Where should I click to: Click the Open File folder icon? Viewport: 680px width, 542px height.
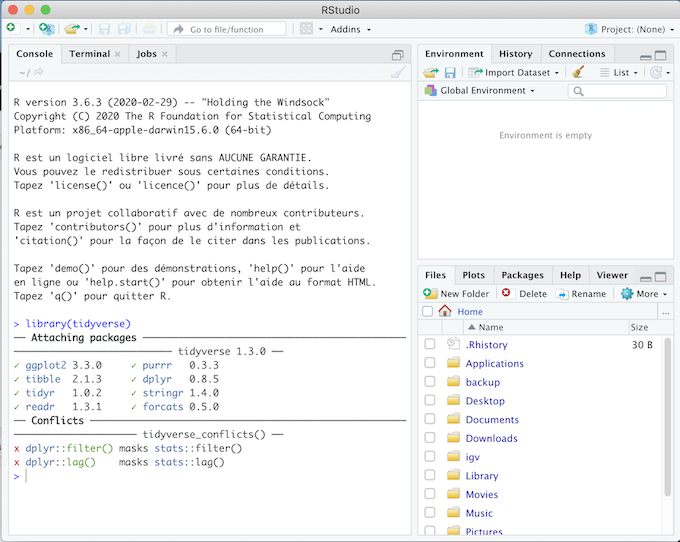tap(72, 29)
